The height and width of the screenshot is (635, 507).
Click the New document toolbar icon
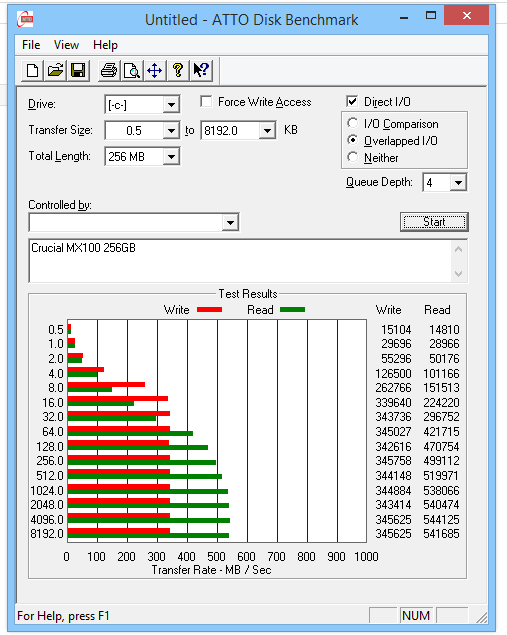(x=32, y=71)
